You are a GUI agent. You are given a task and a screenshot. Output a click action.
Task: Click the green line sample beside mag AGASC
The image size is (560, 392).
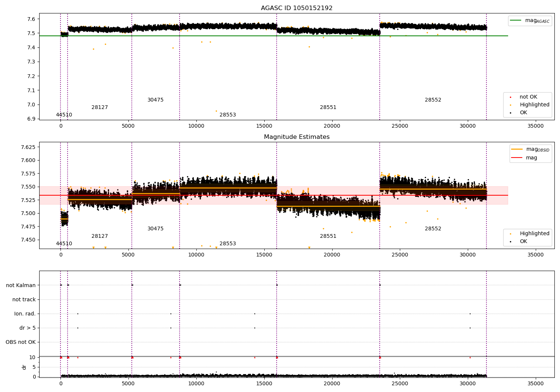(516, 21)
